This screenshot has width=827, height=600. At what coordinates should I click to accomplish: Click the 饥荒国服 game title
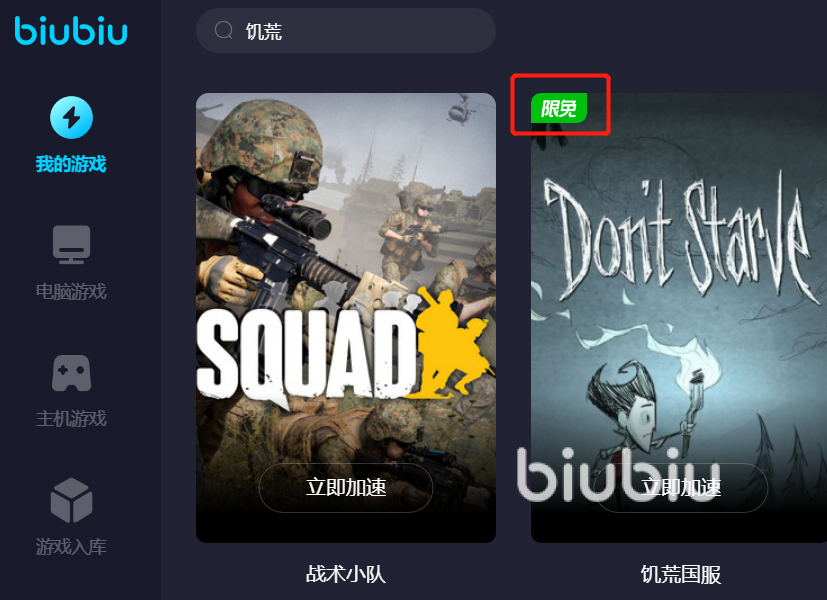(681, 574)
